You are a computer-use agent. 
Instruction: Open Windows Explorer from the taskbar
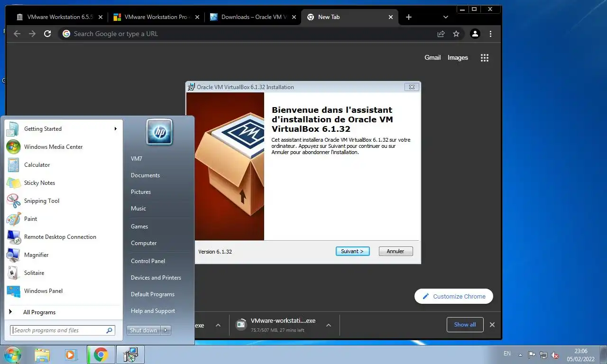pos(42,355)
